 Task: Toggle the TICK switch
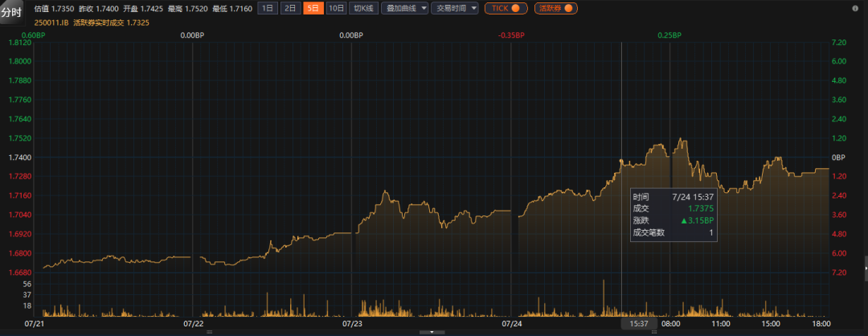coord(506,8)
